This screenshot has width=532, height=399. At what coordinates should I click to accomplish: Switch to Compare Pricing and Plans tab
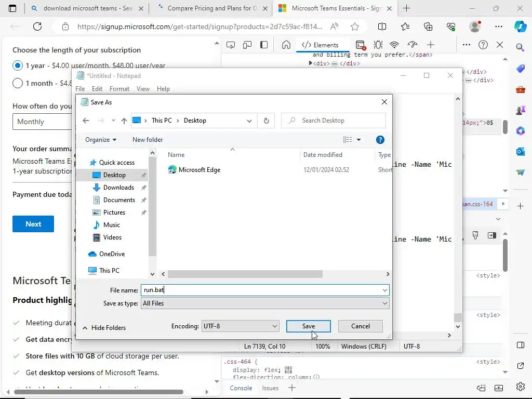(x=211, y=8)
